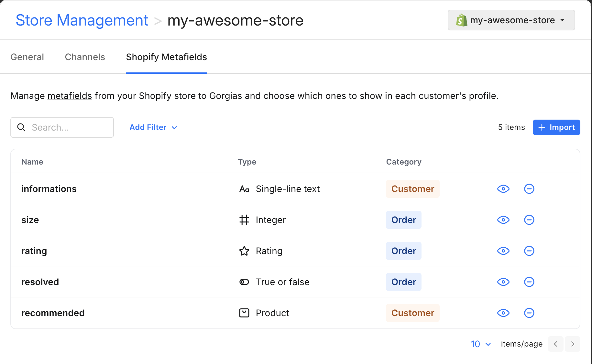Open the Add Filter dropdown
The height and width of the screenshot is (364, 592).
(x=153, y=127)
